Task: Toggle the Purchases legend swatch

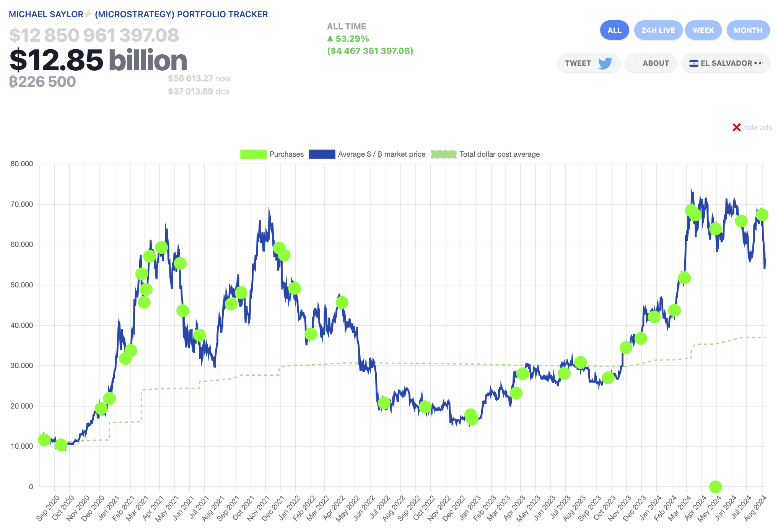Action: point(253,154)
